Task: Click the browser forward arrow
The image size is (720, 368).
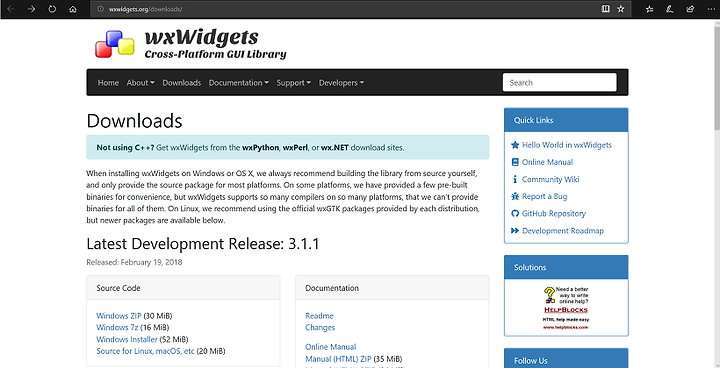Action: [x=31, y=9]
